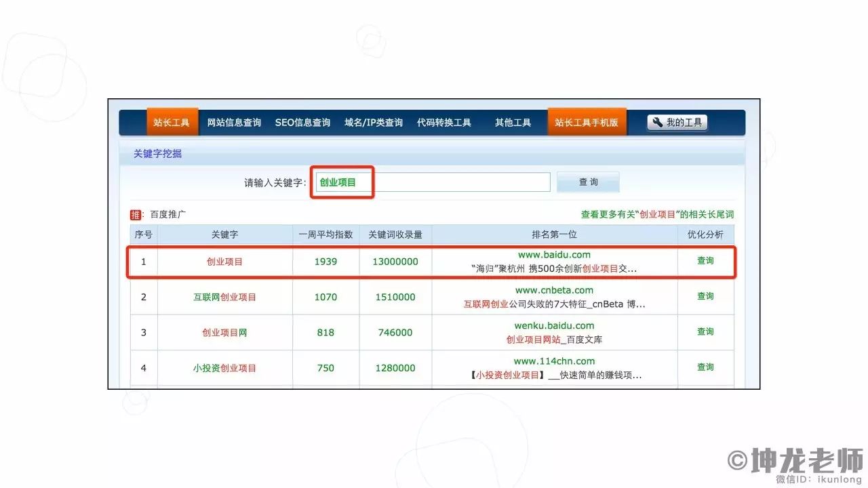Open the 创业项目 keyword link in row 1
The height and width of the screenshot is (488, 868).
224,262
